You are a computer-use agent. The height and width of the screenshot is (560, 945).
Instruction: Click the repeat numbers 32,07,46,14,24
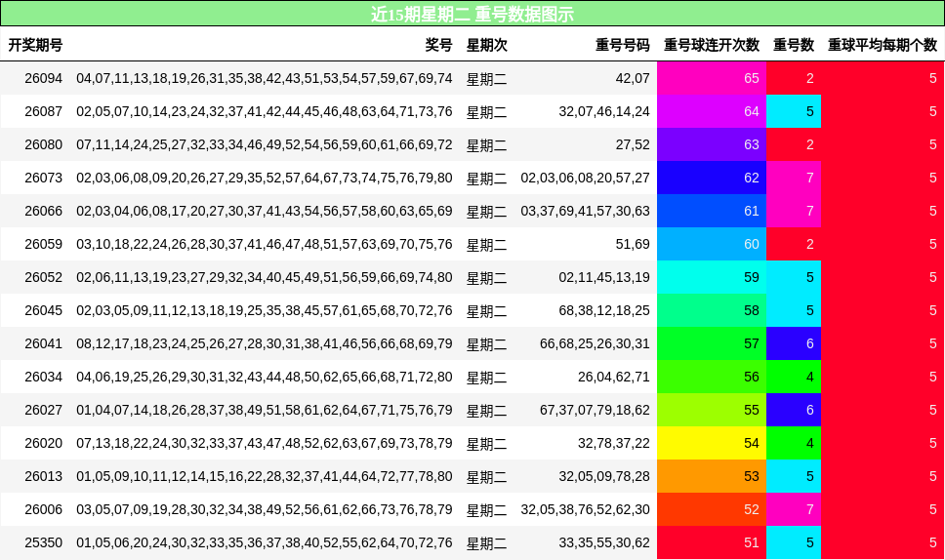pyautogui.click(x=604, y=111)
